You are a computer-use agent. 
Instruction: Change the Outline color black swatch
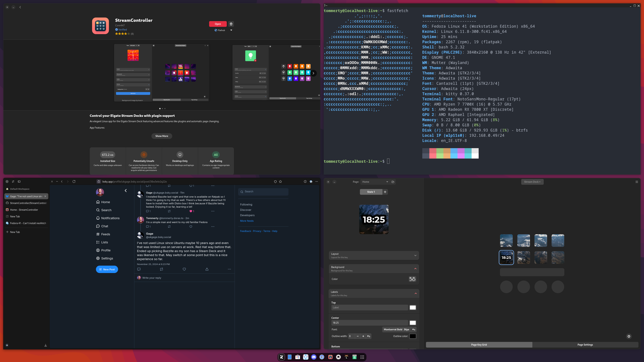[413, 336]
